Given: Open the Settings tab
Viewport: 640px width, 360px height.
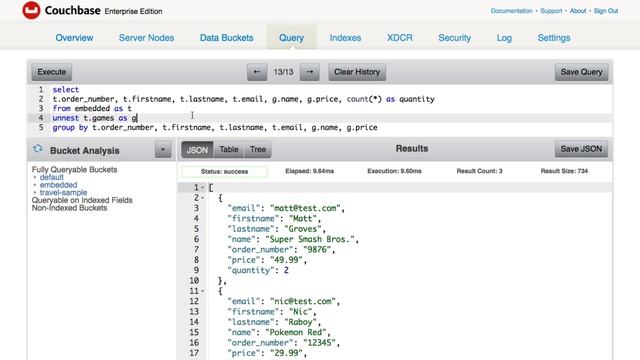Looking at the screenshot, I should (x=554, y=38).
